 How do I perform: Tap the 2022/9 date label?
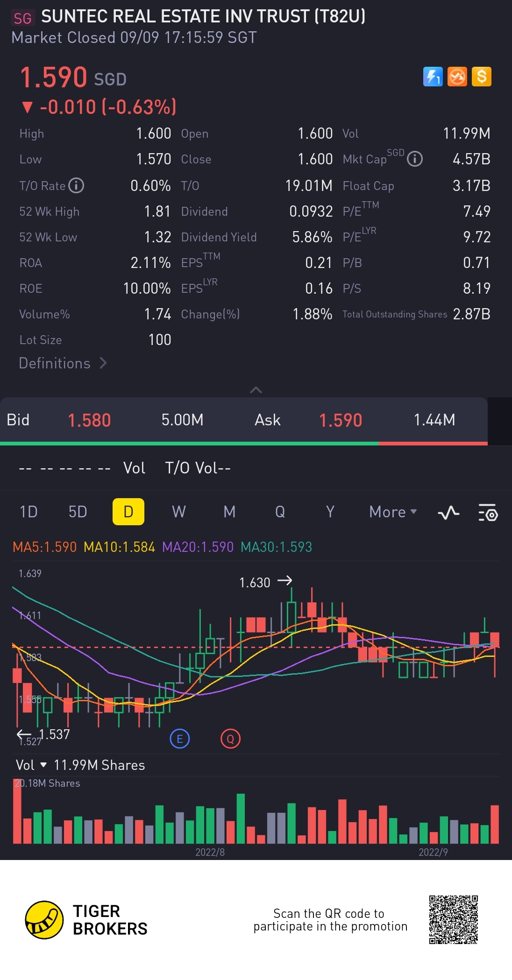click(x=434, y=852)
